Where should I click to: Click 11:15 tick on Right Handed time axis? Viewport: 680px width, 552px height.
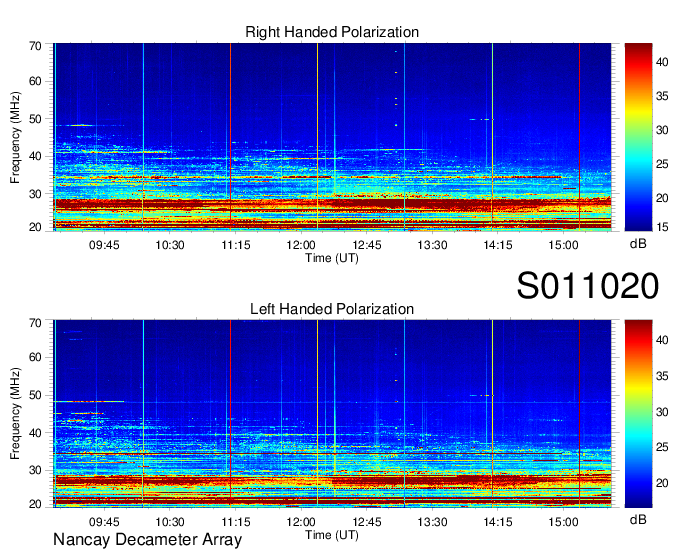coord(235,245)
